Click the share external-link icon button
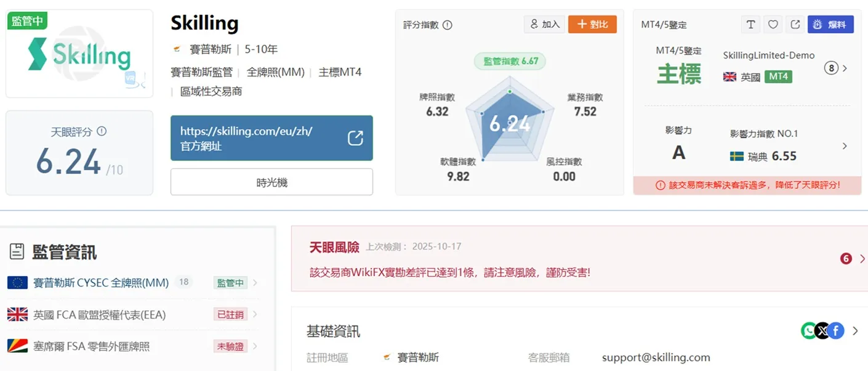Screen dimensions: 868x371 point(795,25)
